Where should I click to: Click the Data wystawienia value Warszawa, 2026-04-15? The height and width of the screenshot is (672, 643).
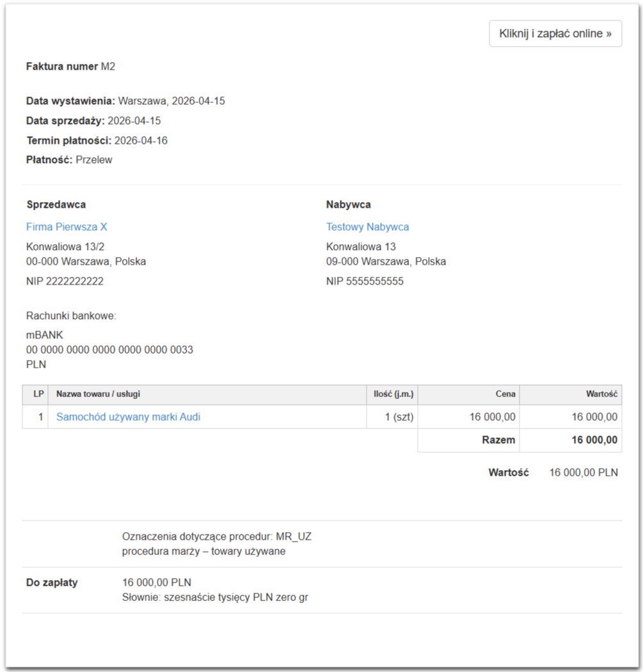pyautogui.click(x=171, y=101)
